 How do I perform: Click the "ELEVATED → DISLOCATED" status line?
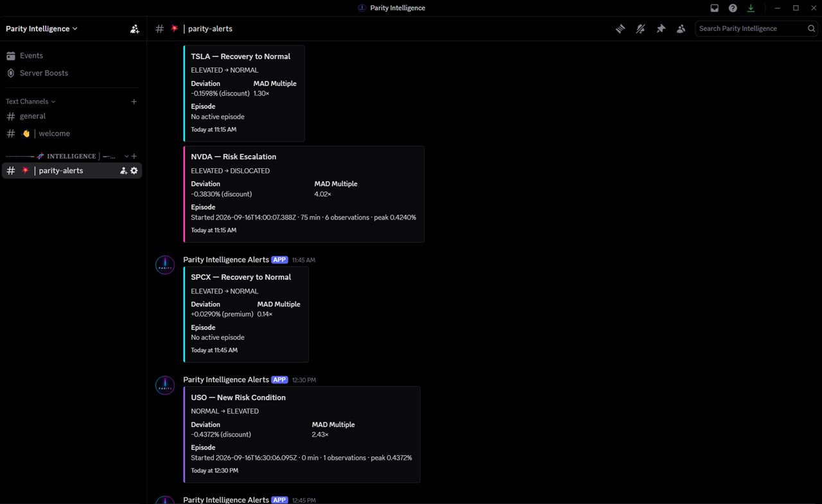[231, 171]
